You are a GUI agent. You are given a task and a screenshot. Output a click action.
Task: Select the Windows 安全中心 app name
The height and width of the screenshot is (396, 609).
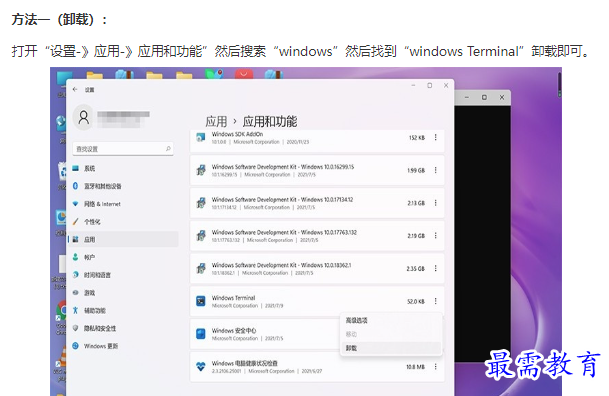pyautogui.click(x=234, y=330)
